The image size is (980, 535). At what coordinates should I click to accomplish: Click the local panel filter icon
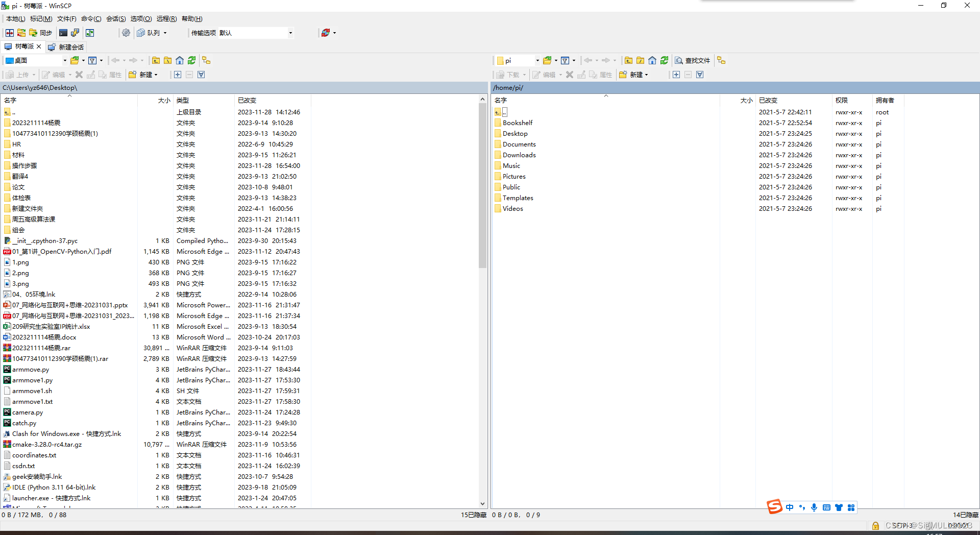coord(92,60)
